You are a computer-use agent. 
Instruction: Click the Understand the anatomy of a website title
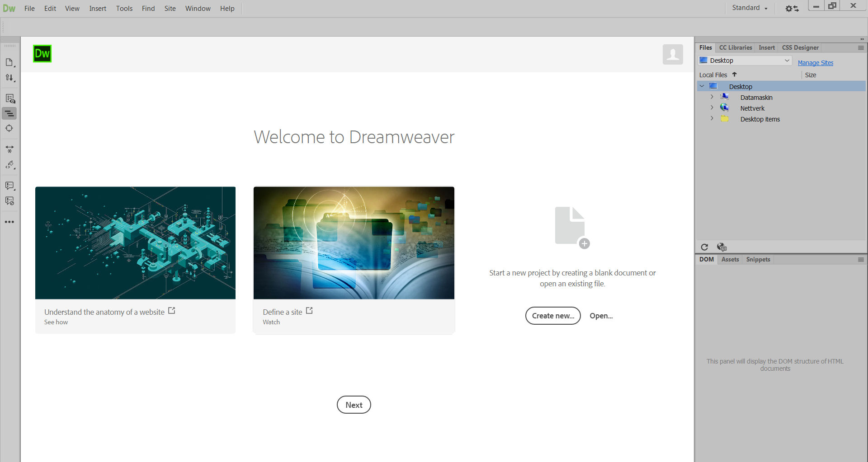point(104,312)
